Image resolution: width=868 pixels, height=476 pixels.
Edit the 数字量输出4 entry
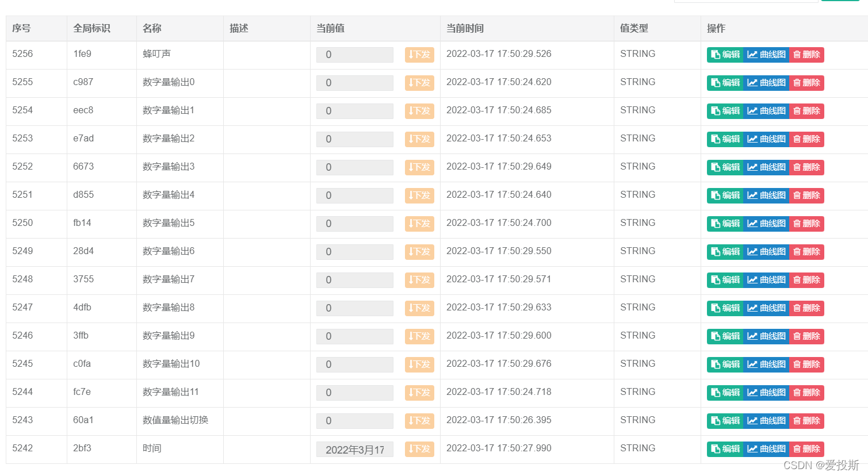point(725,195)
